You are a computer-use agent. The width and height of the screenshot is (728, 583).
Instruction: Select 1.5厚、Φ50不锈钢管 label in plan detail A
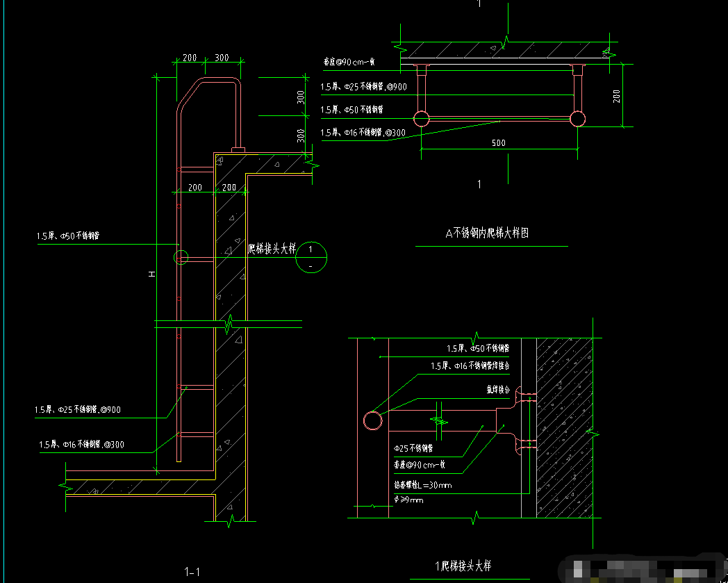352,110
